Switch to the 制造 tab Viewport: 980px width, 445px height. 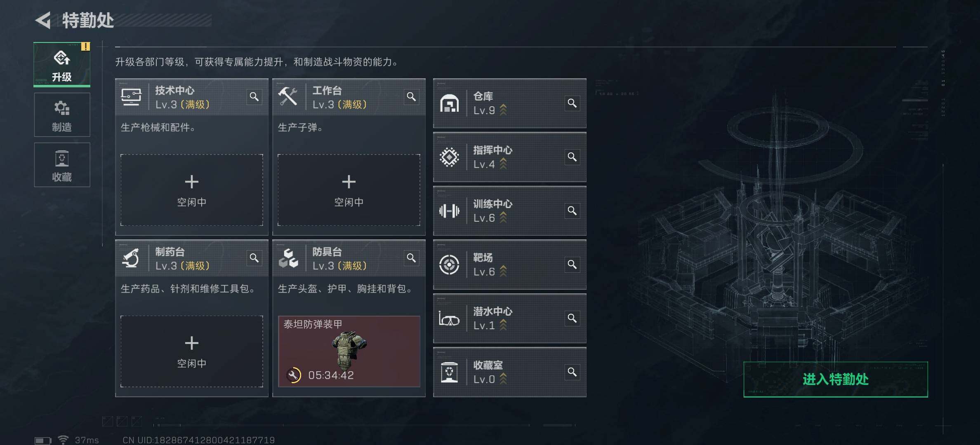(62, 115)
